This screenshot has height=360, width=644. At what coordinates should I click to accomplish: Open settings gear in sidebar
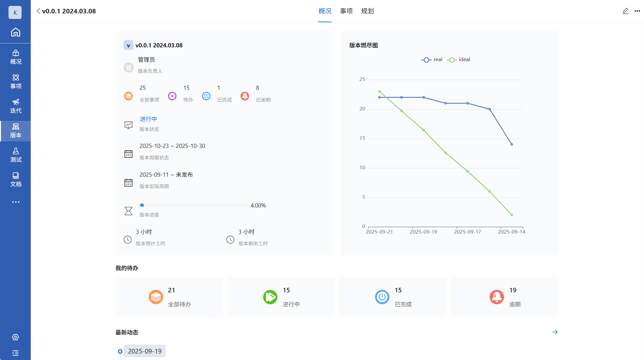coord(15,337)
